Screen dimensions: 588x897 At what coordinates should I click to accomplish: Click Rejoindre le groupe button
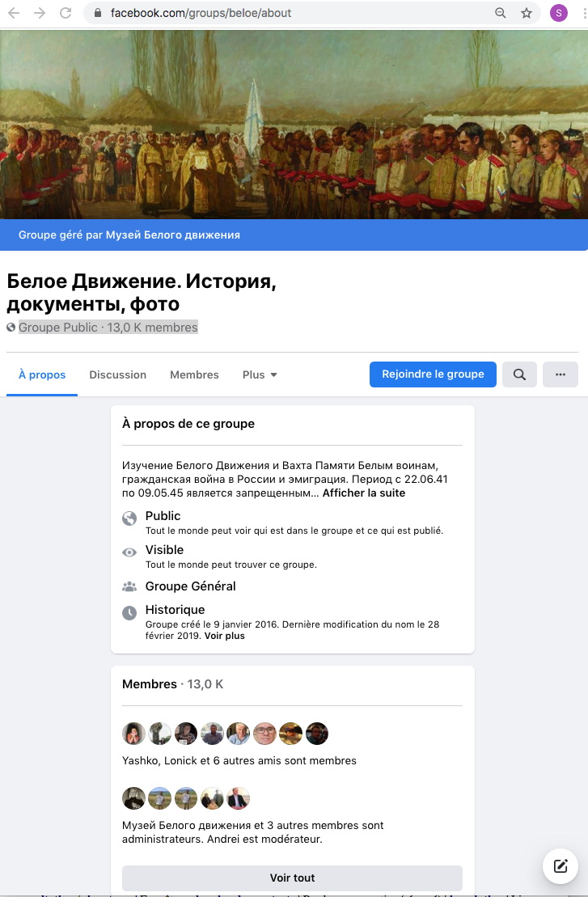(x=433, y=374)
